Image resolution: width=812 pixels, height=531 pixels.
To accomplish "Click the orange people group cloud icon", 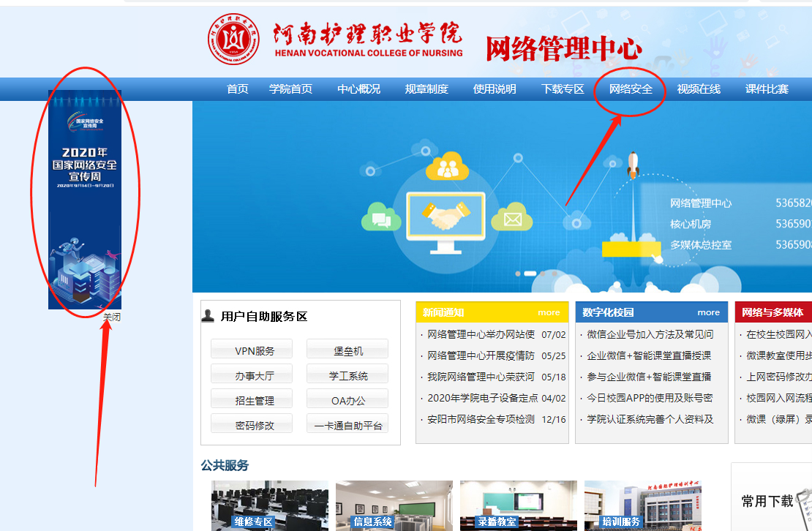I will tap(446, 167).
